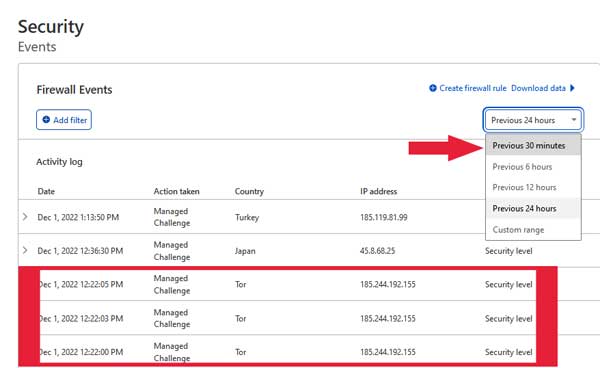Click the Japan country cell
Screen dimensions: 600x368
[x=245, y=251]
